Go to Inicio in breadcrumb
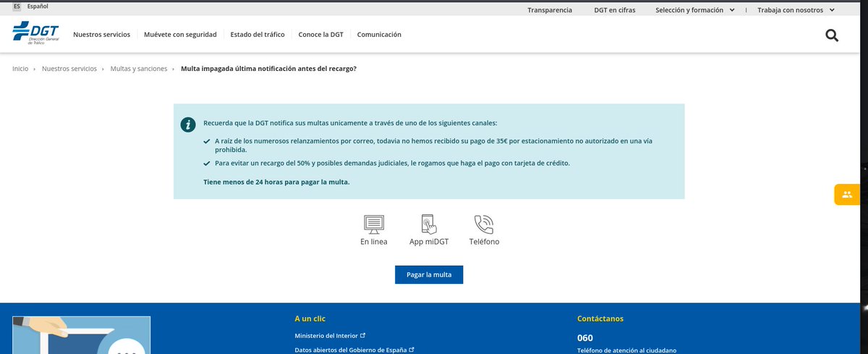Screen dimensions: 868x354 pyautogui.click(x=20, y=69)
